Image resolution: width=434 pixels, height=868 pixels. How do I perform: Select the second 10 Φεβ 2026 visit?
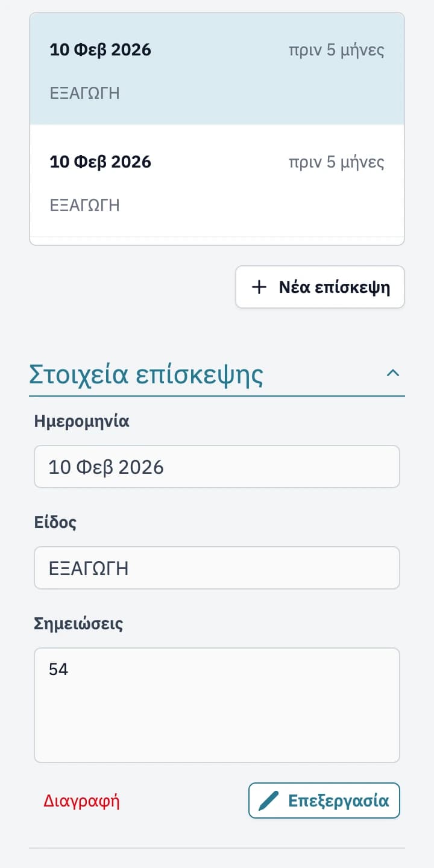[x=217, y=181]
